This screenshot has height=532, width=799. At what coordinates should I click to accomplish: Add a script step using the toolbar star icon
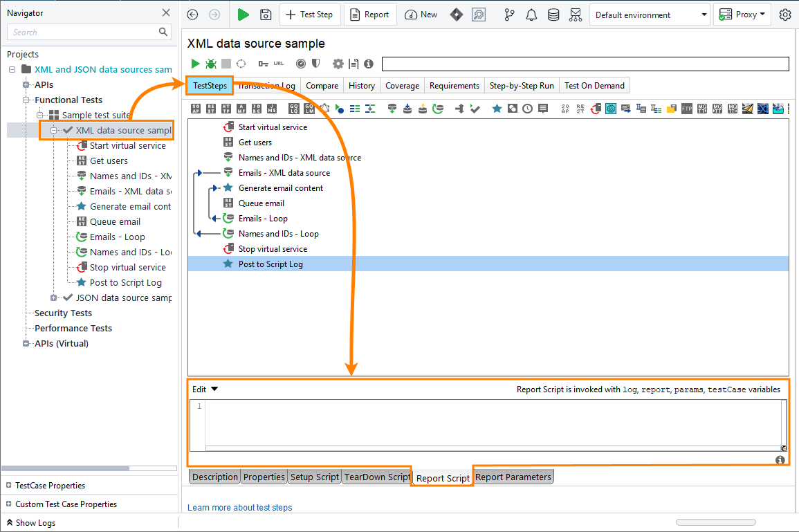[x=497, y=109]
